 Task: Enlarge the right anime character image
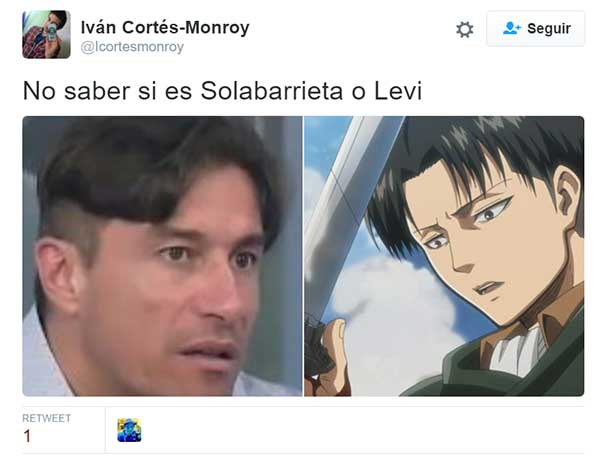click(444, 256)
